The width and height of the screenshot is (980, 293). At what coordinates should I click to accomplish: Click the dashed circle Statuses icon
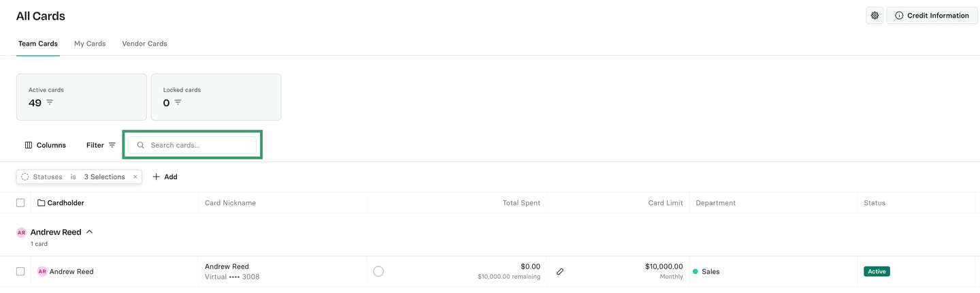click(x=25, y=177)
